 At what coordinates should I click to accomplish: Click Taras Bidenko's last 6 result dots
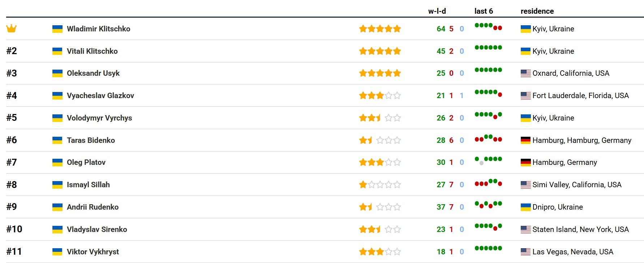click(x=488, y=138)
